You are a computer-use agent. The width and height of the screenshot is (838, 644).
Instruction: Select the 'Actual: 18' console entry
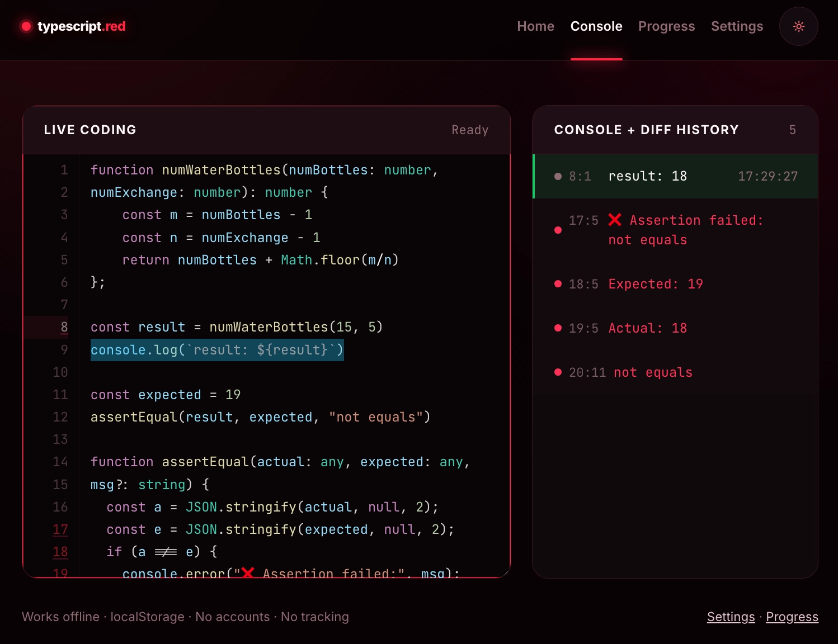click(x=676, y=328)
